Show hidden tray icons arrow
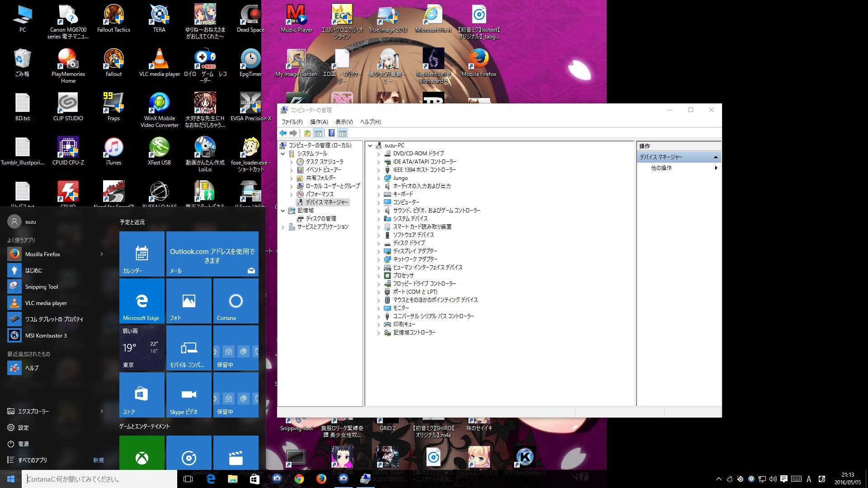 pyautogui.click(x=719, y=479)
